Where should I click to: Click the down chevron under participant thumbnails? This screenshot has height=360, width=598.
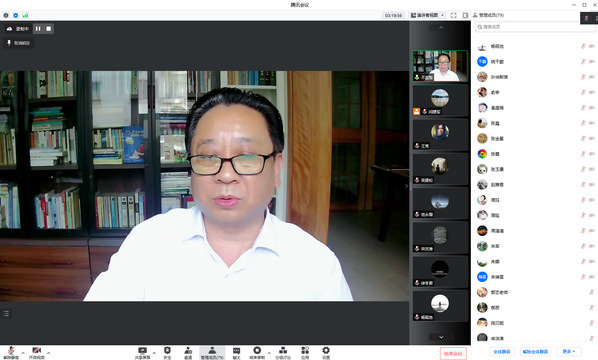(441, 337)
